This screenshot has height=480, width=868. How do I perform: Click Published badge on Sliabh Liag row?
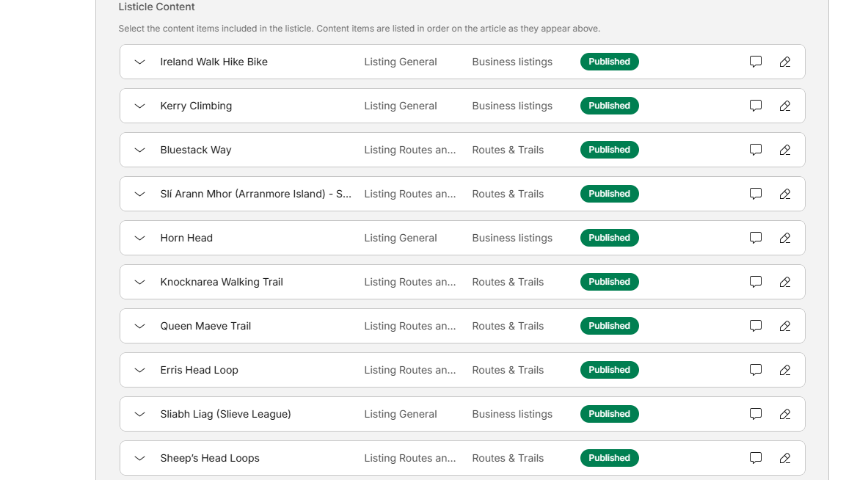[x=609, y=414]
